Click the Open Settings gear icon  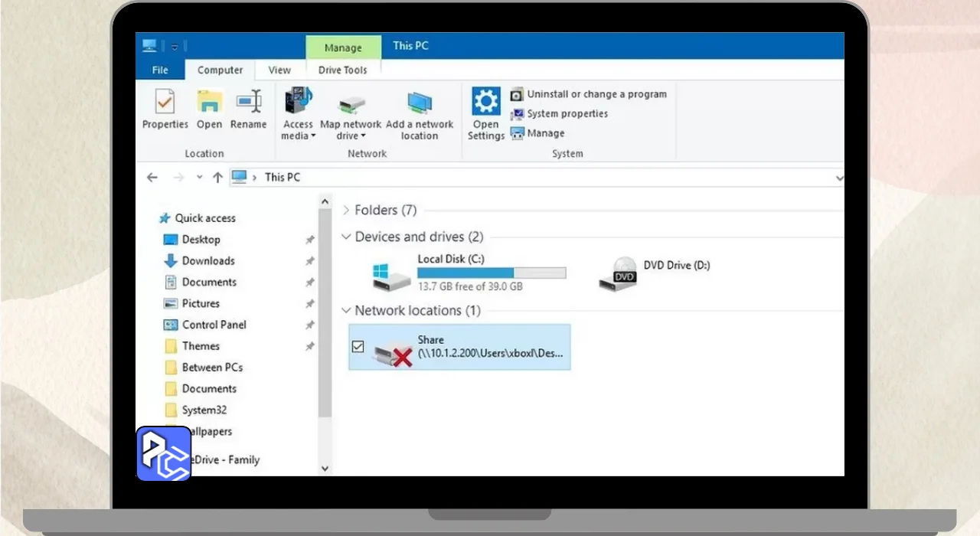click(x=486, y=101)
